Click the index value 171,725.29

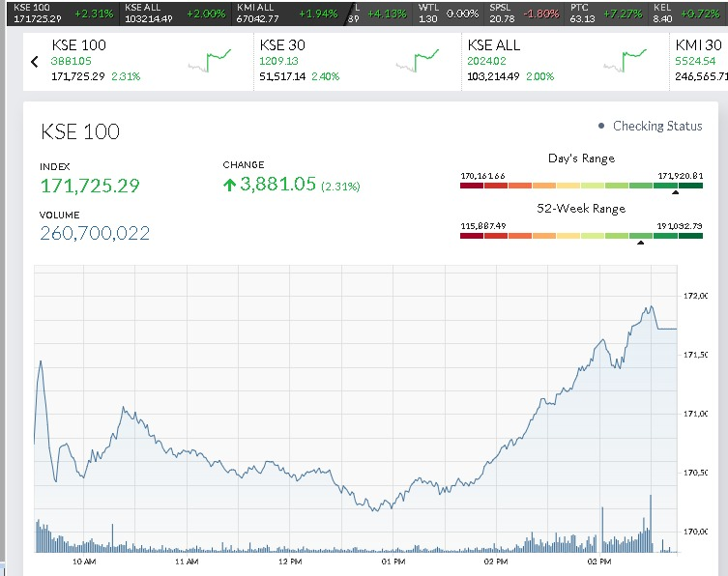pyautogui.click(x=90, y=186)
